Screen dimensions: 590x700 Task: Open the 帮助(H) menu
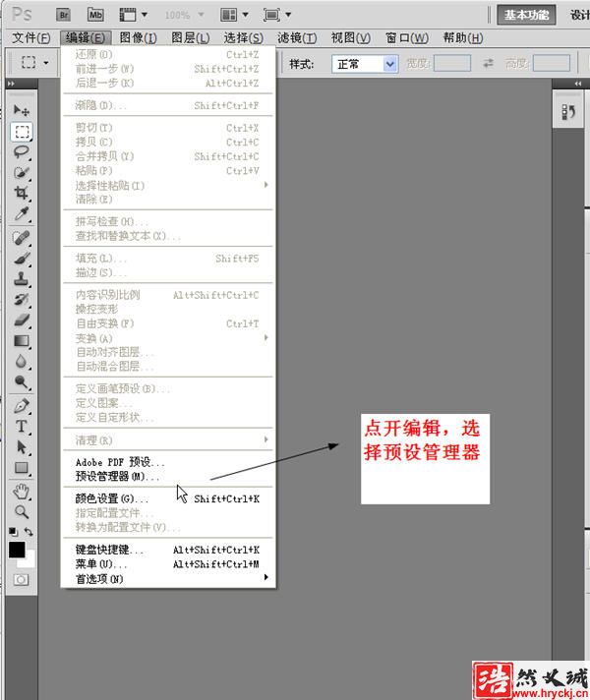click(x=463, y=38)
